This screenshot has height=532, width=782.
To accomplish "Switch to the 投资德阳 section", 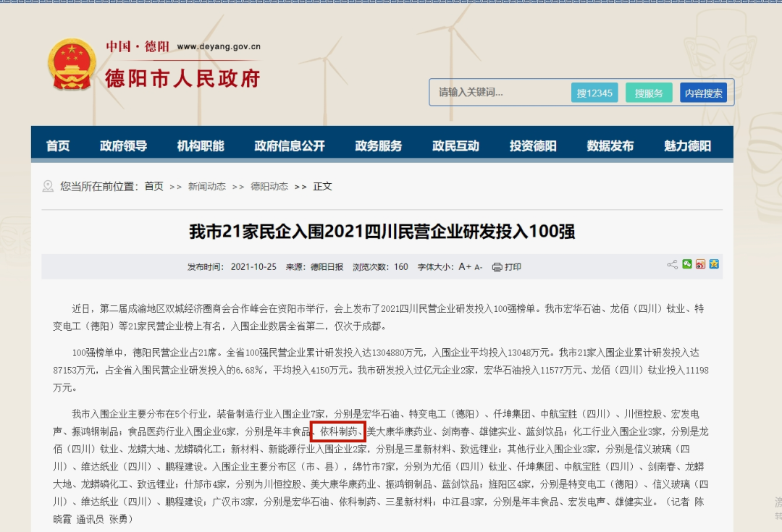I will (532, 144).
